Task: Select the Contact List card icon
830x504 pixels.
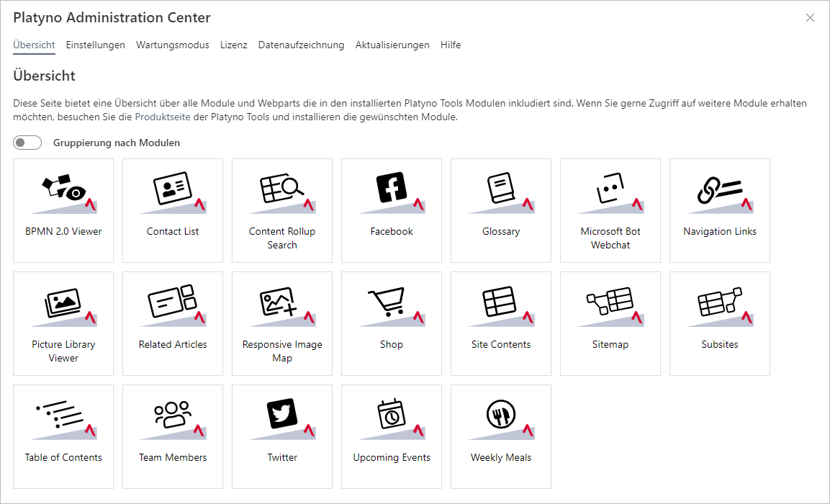Action: (173, 192)
